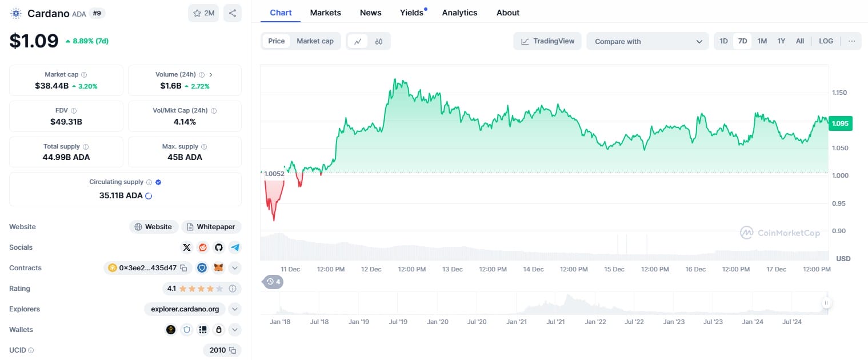This screenshot has height=360, width=868.
Task: Open the Chart tab
Action: pyautogui.click(x=281, y=13)
